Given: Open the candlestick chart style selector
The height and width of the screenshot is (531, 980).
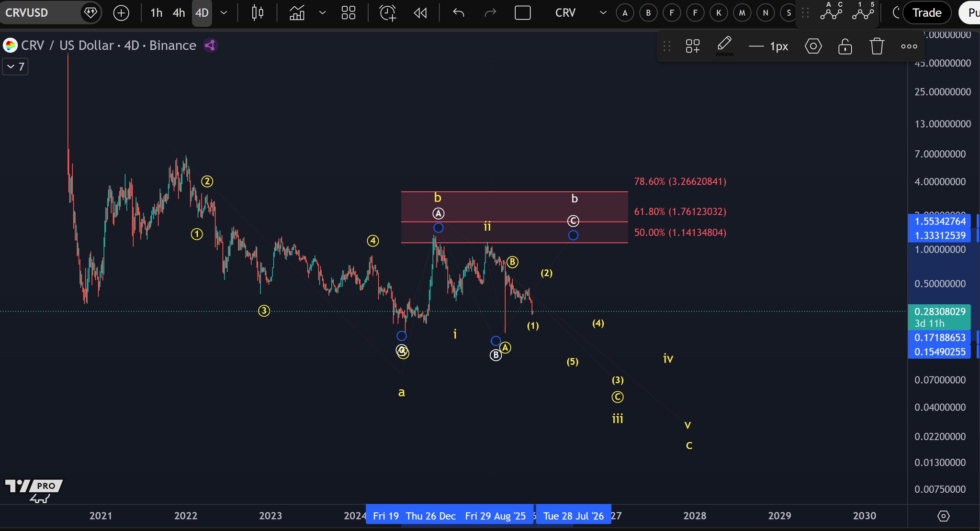Looking at the screenshot, I should coord(258,13).
